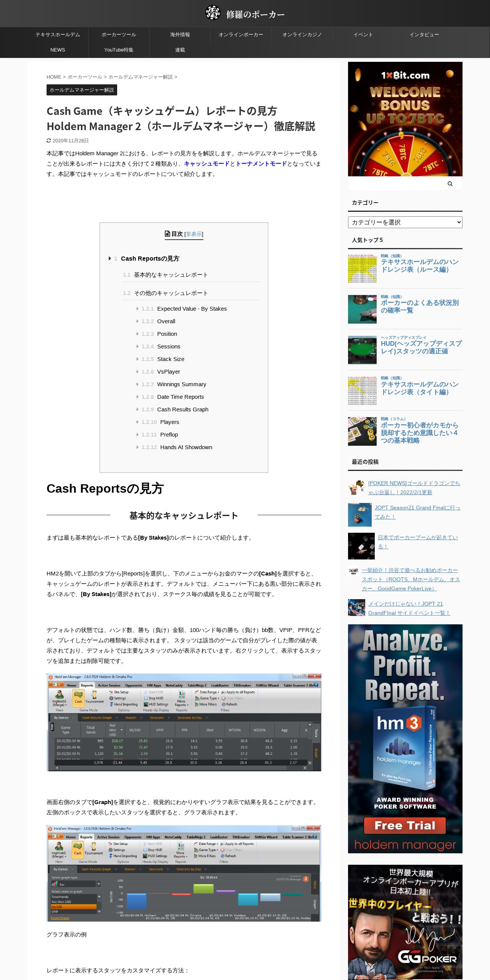Jump to Cash Results Graph section

click(x=183, y=409)
